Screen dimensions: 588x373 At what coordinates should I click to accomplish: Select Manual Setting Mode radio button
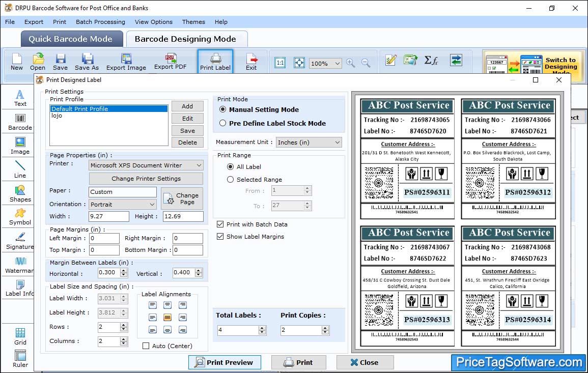coord(223,109)
